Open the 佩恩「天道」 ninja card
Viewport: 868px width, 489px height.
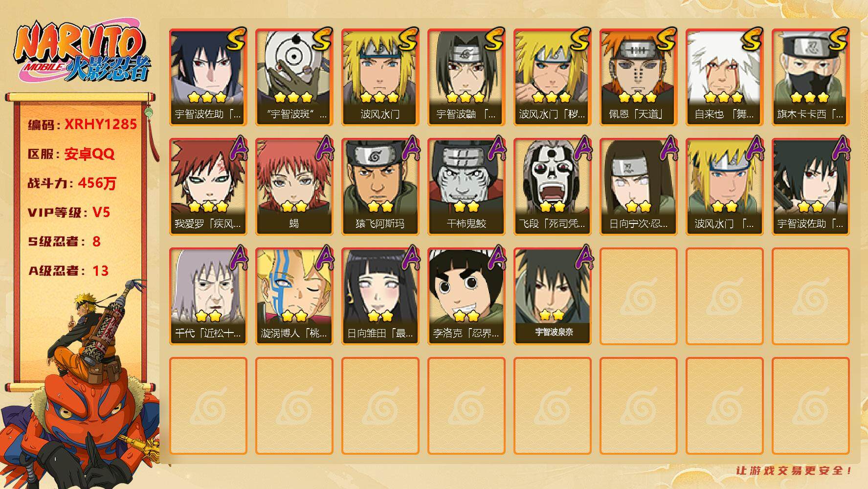point(638,77)
